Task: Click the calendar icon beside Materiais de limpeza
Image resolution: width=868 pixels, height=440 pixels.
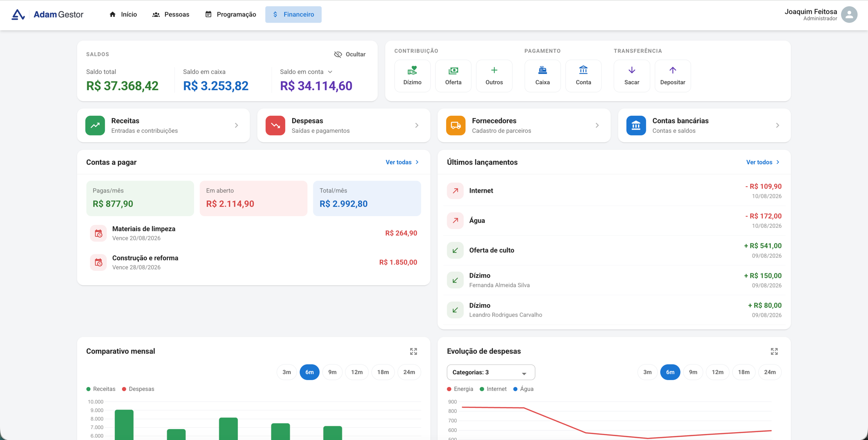Action: (x=99, y=233)
